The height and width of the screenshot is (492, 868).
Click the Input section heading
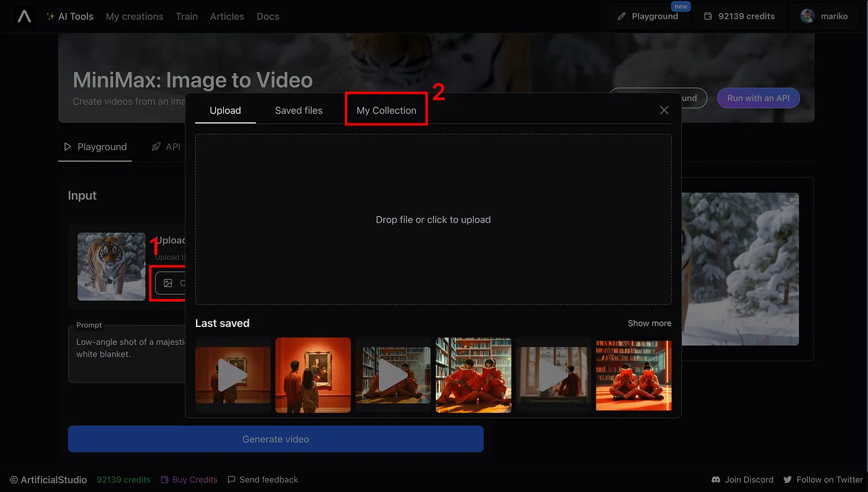pyautogui.click(x=82, y=195)
